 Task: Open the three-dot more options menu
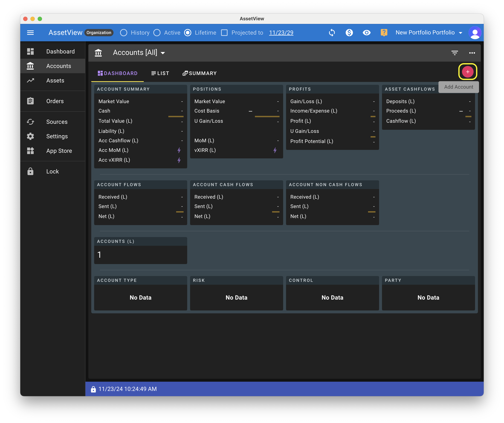[472, 53]
